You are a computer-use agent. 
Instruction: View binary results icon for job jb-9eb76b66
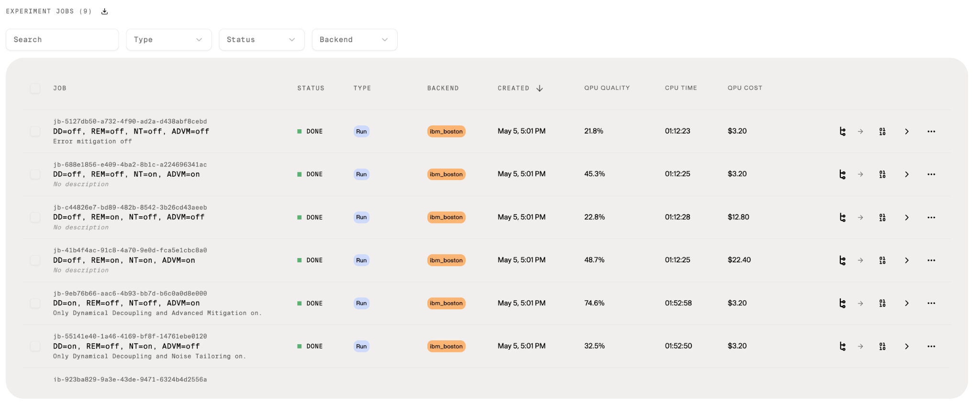point(882,304)
